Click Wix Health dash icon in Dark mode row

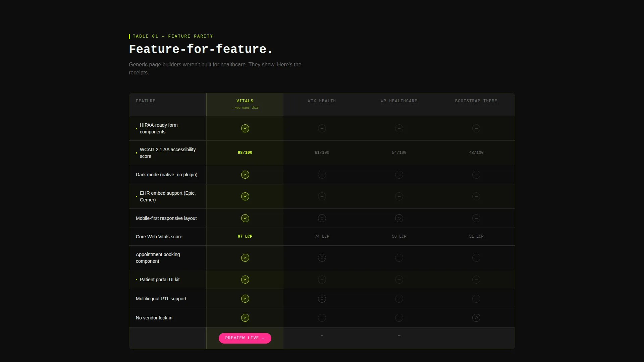[x=322, y=175]
